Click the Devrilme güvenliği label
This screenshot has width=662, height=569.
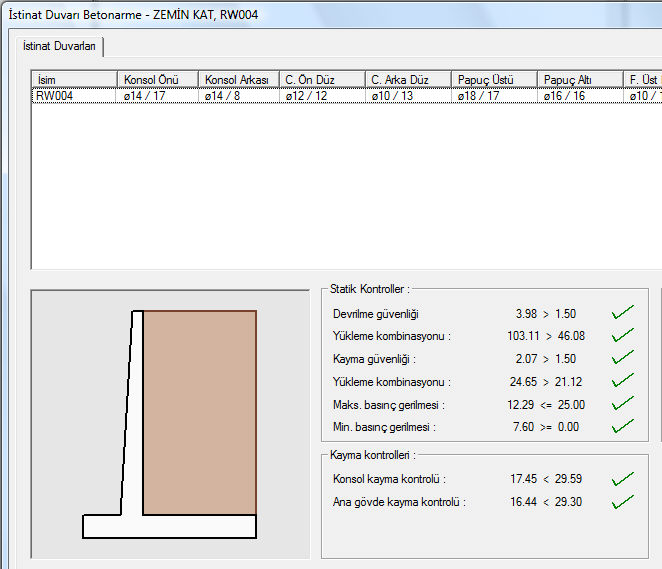(375, 314)
